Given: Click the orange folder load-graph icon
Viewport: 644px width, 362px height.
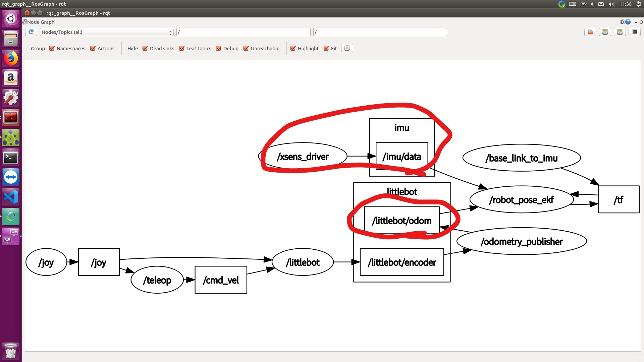Looking at the screenshot, I should click(x=590, y=32).
